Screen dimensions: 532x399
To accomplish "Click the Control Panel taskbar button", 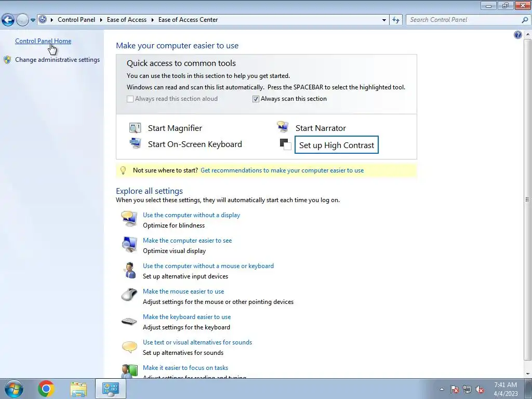I will tap(111, 389).
